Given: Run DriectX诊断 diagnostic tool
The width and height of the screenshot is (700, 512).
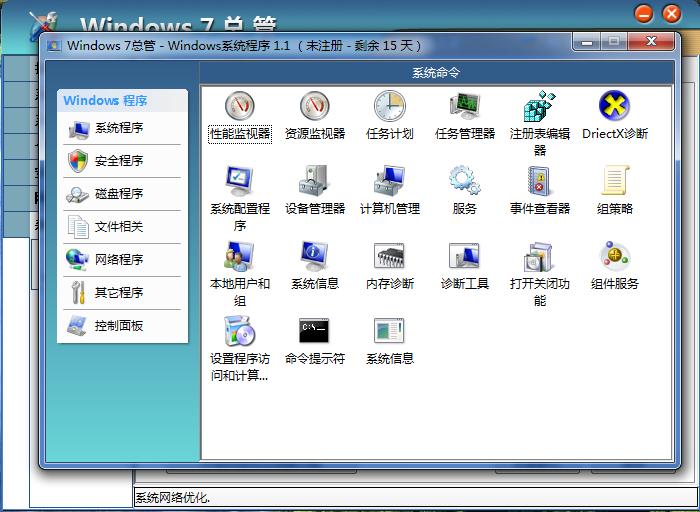Looking at the screenshot, I should [x=615, y=116].
